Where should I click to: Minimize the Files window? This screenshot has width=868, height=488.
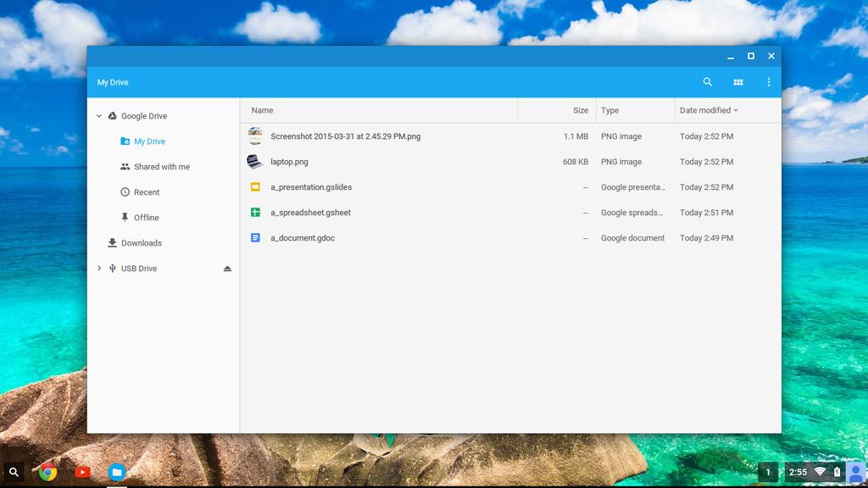[731, 57]
